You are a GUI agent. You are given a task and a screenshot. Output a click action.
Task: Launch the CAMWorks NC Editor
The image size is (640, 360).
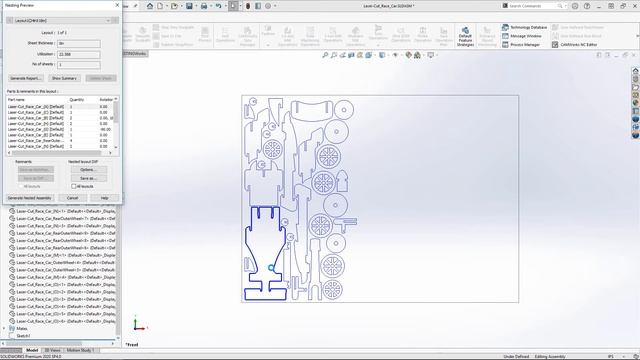tap(574, 44)
